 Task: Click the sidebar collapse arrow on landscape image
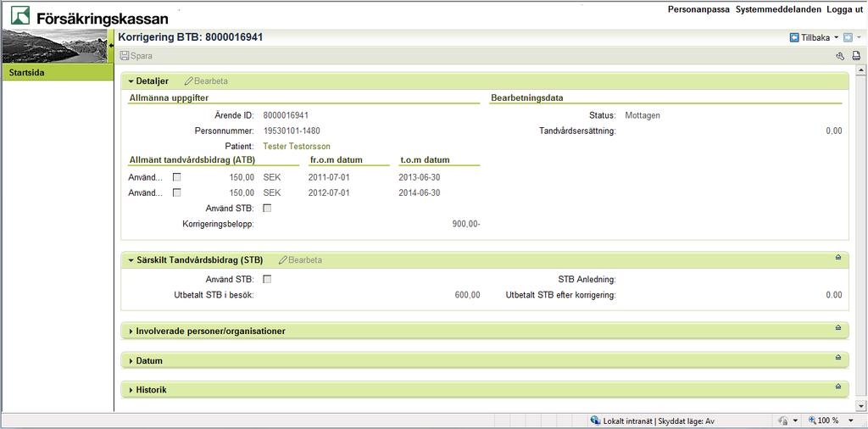tap(111, 46)
